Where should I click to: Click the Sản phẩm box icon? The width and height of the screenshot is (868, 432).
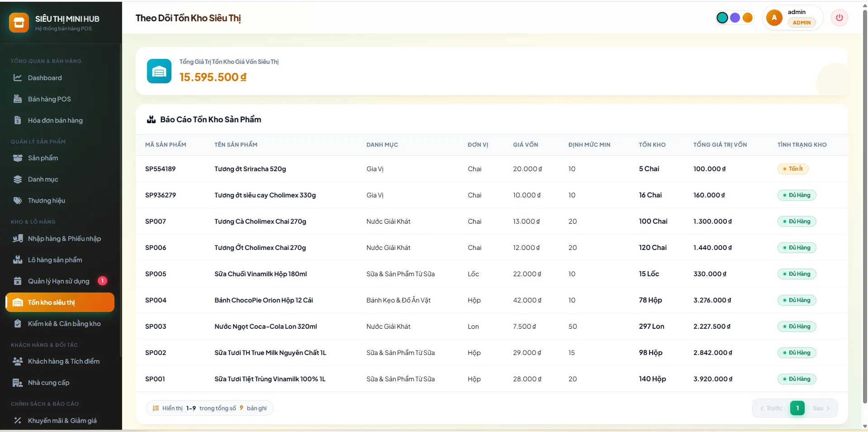coord(18,158)
